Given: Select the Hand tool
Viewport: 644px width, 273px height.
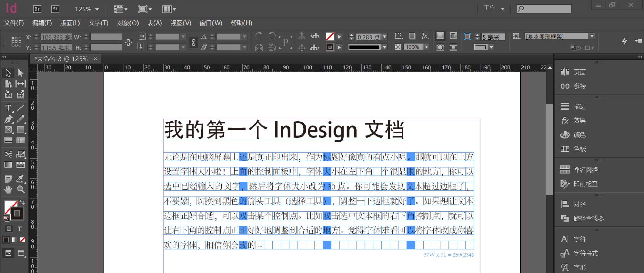Looking at the screenshot, I should pos(8,190).
